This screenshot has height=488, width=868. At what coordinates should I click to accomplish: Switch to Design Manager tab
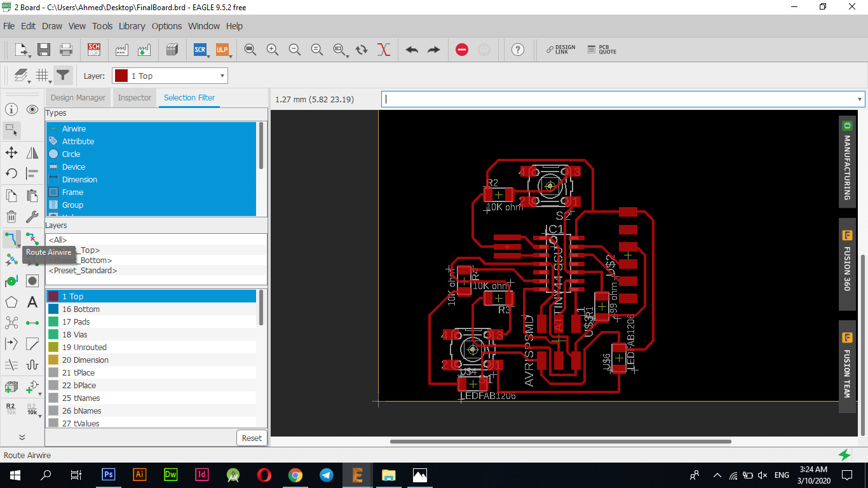tap(78, 98)
